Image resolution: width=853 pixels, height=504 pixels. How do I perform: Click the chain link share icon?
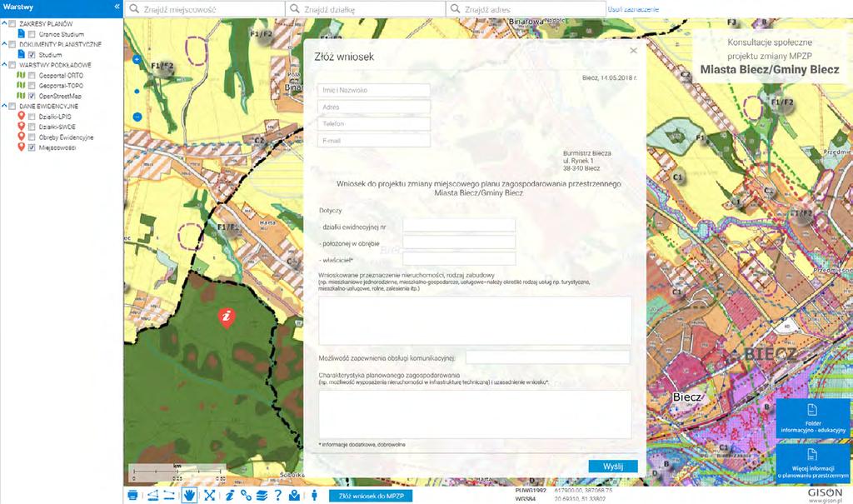(247, 495)
